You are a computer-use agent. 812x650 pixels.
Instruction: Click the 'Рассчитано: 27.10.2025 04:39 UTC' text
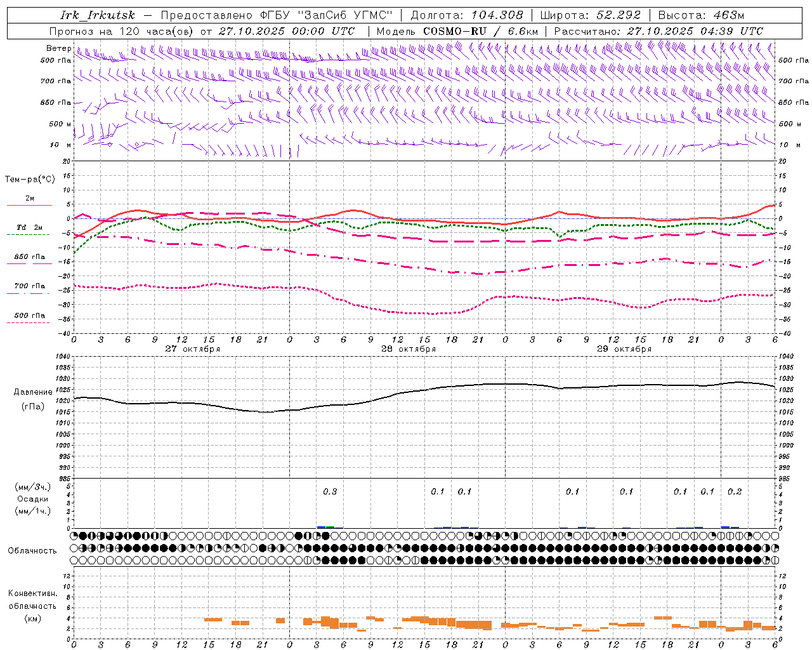tap(658, 31)
